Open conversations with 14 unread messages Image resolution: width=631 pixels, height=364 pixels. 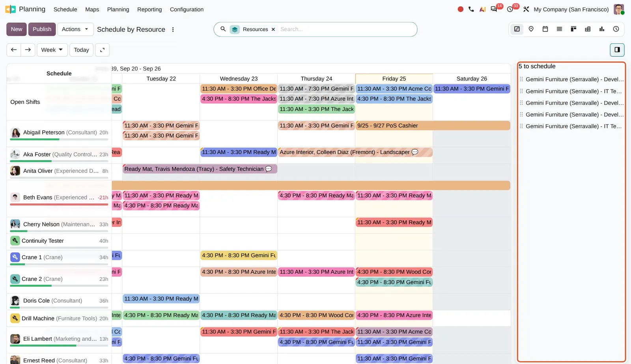tap(494, 9)
